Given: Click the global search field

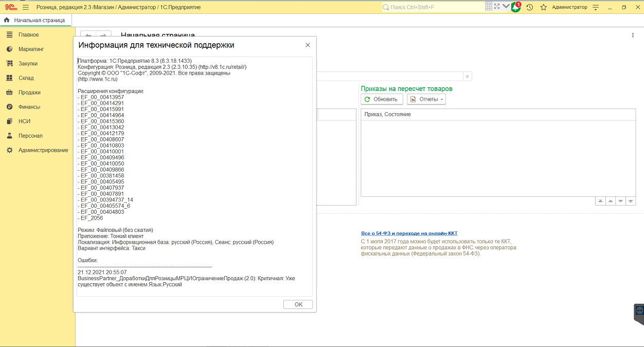Looking at the screenshot, I should [433, 7].
